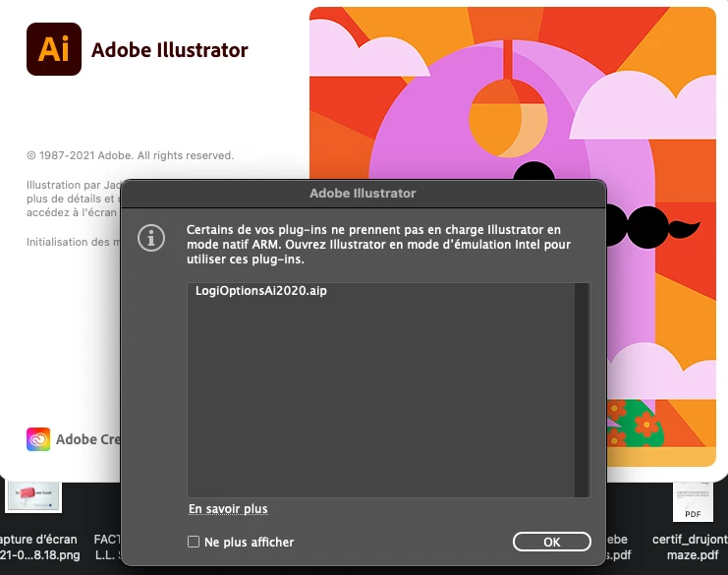Click the OK button in the dialog

pos(551,542)
